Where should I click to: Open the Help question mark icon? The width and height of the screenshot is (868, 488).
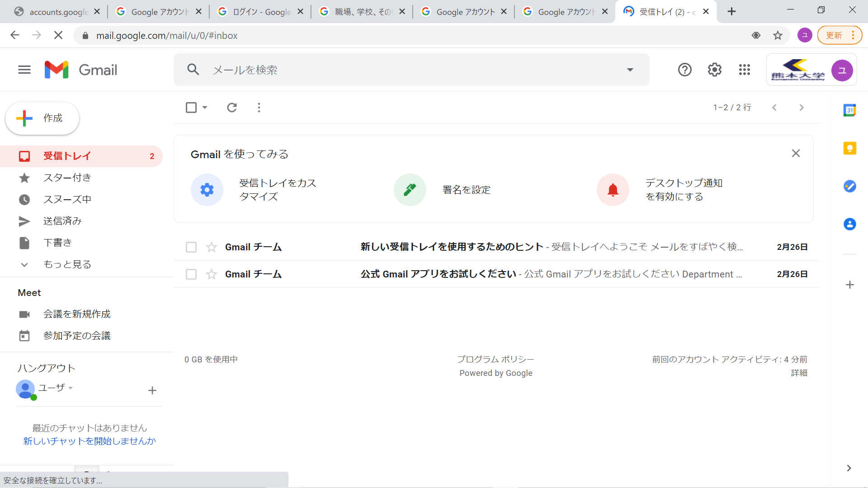point(684,70)
